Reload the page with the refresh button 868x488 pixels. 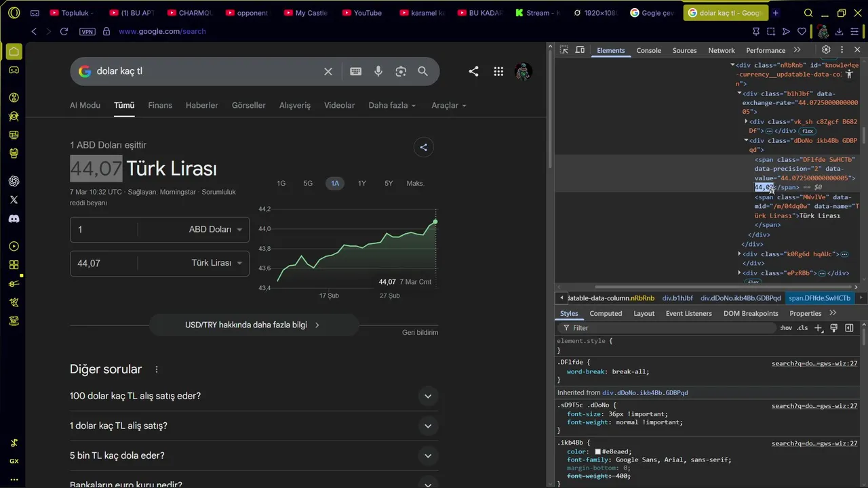tap(64, 31)
